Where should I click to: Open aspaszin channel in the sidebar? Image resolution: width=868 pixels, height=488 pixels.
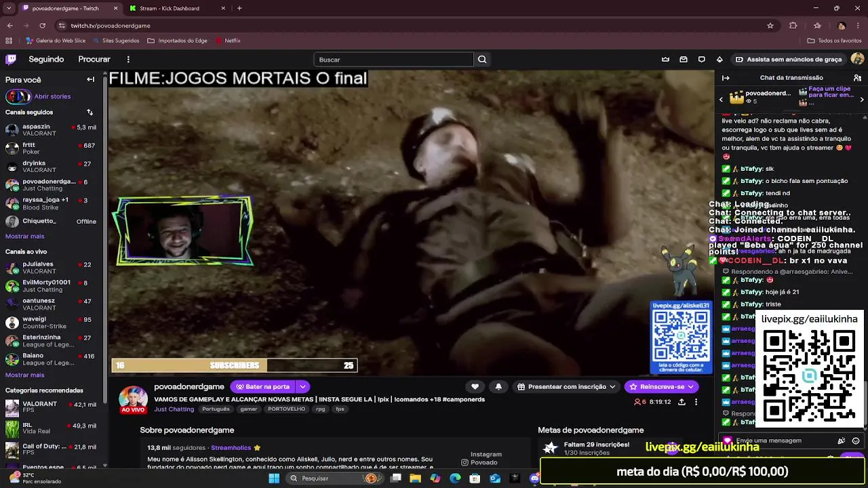click(x=51, y=129)
